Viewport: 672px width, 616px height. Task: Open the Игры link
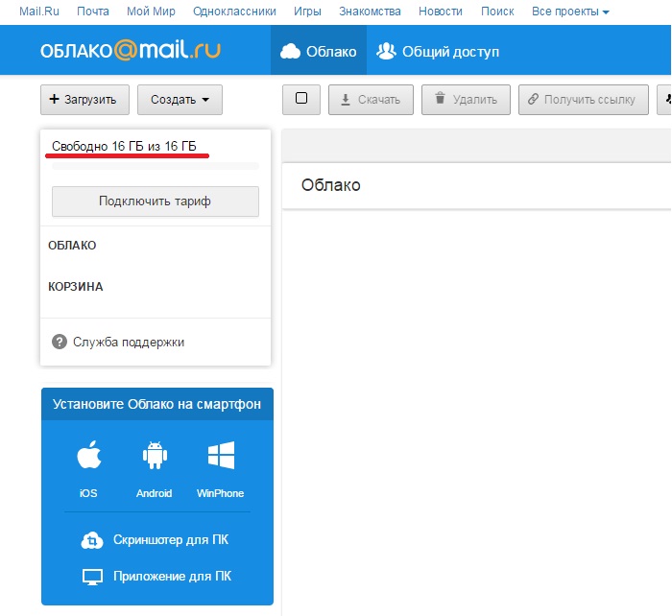(307, 12)
